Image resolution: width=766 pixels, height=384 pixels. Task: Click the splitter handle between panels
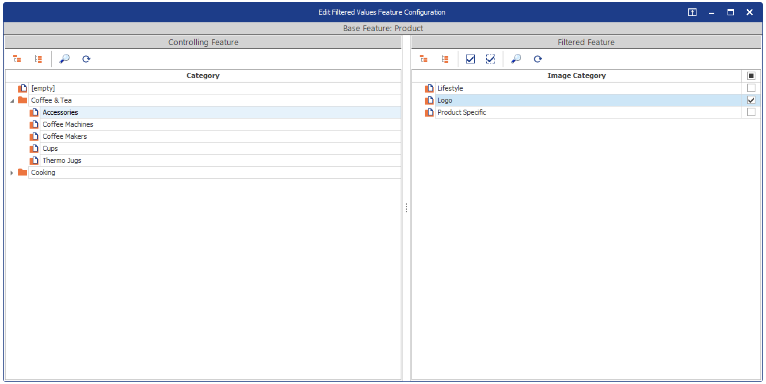tap(406, 209)
